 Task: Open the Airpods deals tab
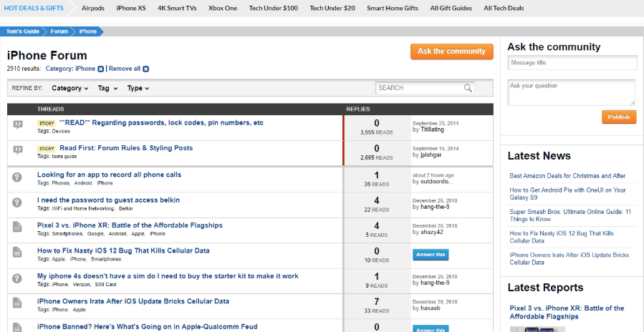point(93,8)
